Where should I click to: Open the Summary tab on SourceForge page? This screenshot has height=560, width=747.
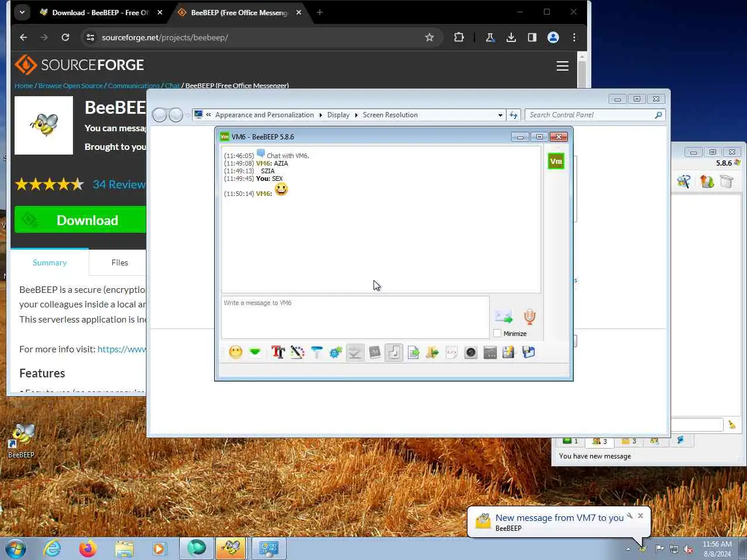[x=50, y=262]
